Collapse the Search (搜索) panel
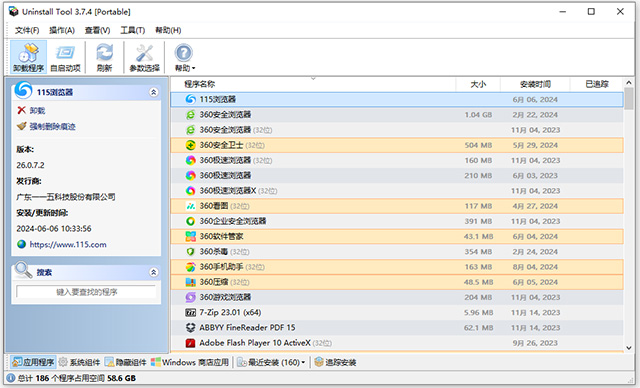This screenshot has height=388, width=640. pos(154,272)
